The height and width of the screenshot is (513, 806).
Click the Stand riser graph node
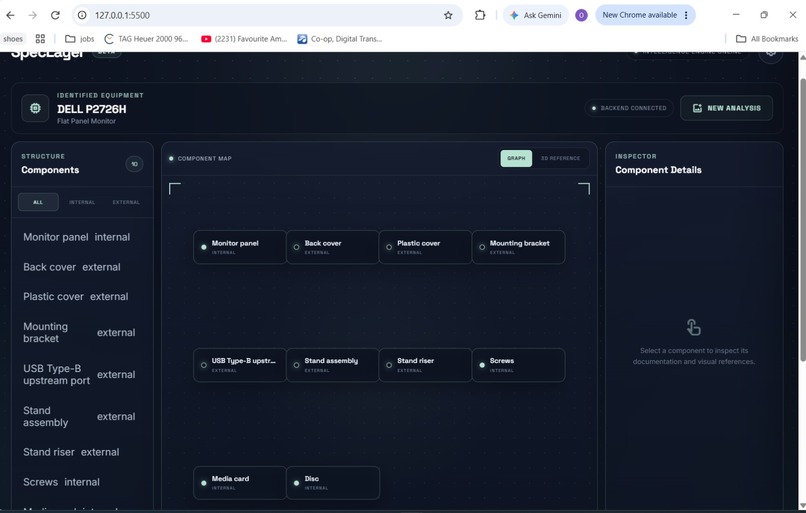tap(425, 365)
